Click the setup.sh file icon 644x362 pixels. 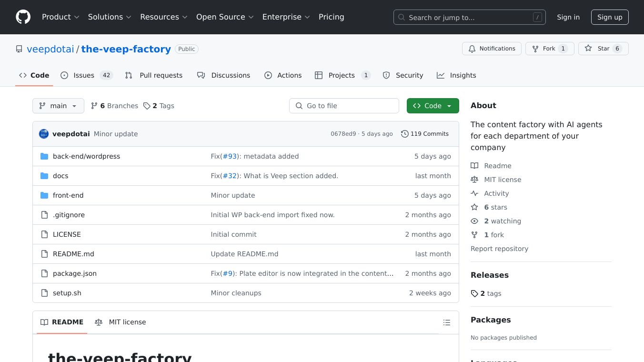click(x=44, y=293)
